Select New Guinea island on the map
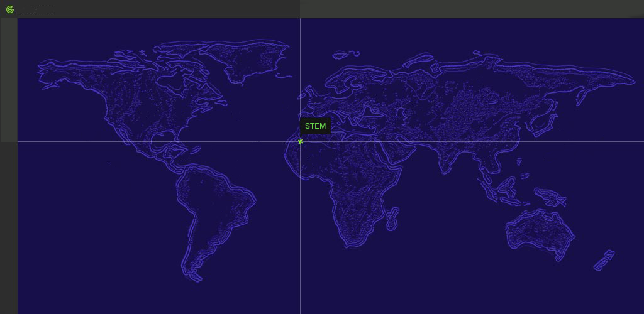The width and height of the screenshot is (644, 314). click(547, 197)
